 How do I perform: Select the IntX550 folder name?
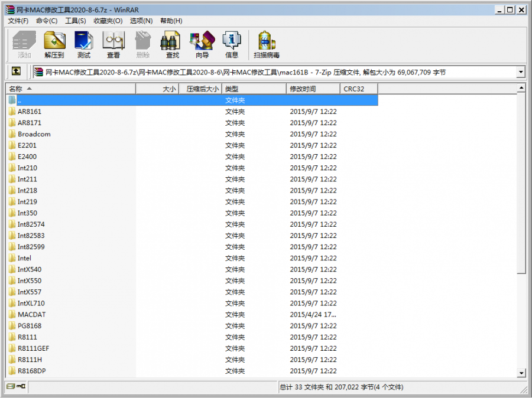click(30, 280)
